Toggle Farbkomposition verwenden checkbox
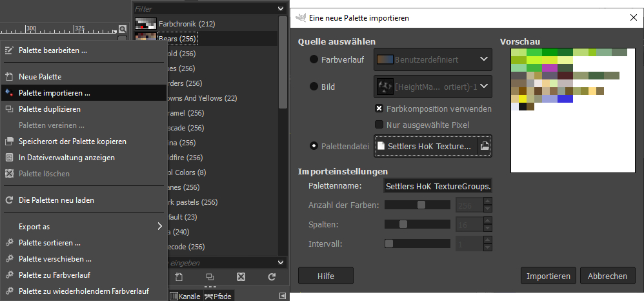Screen dimensions: 644x301 point(380,109)
